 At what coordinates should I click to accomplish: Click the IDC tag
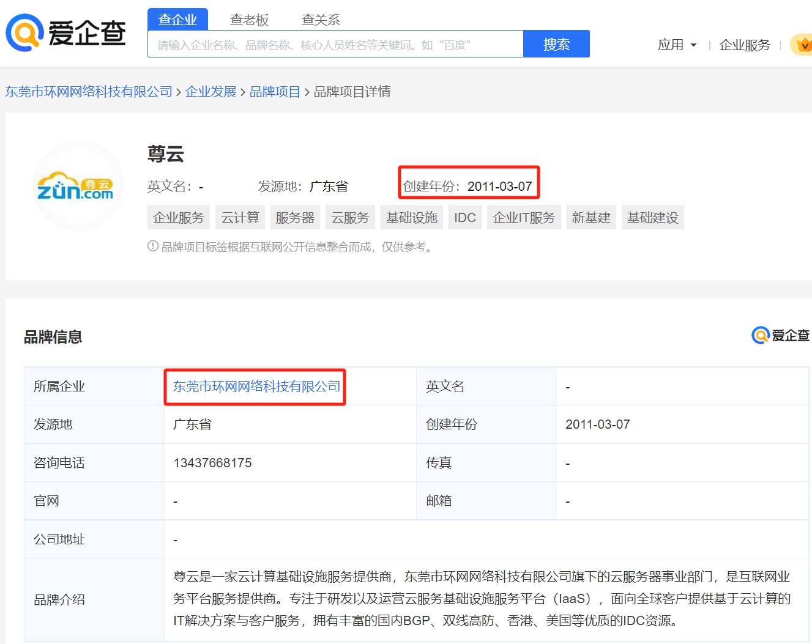[465, 217]
